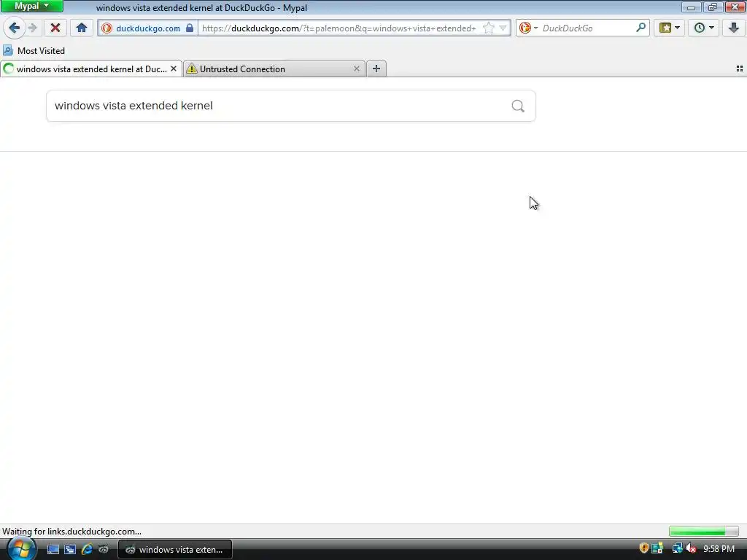
Task: Click the green page load progress bar
Action: [704, 532]
